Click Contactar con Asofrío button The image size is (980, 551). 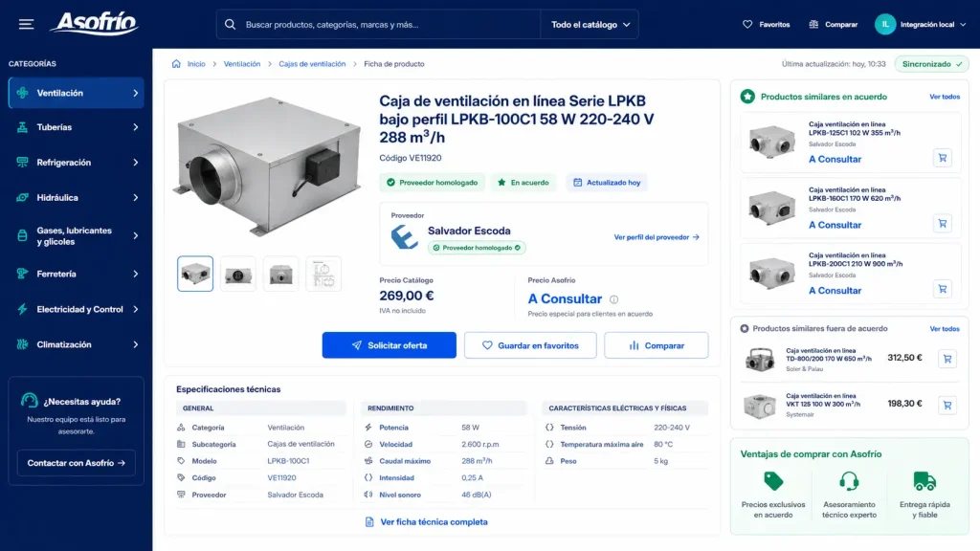77,463
